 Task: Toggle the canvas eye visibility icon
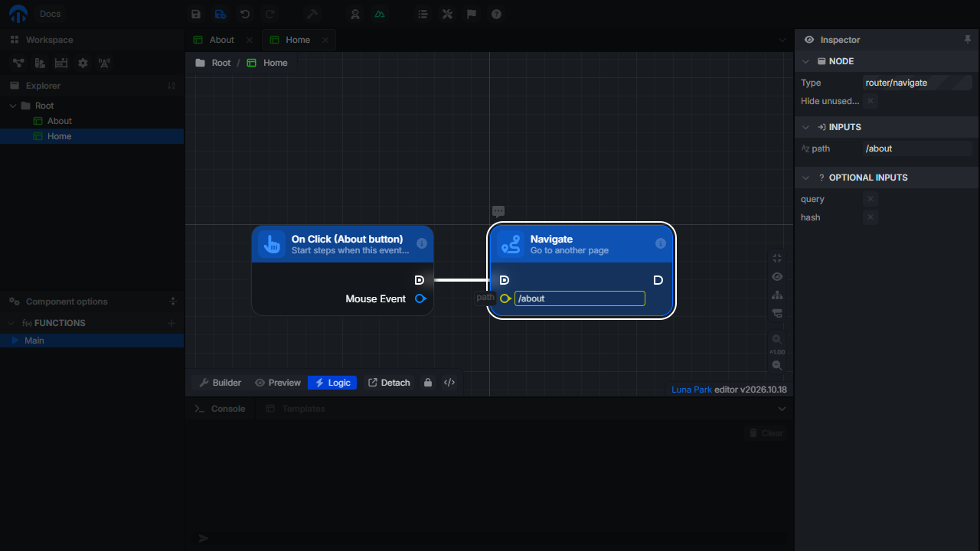click(777, 277)
